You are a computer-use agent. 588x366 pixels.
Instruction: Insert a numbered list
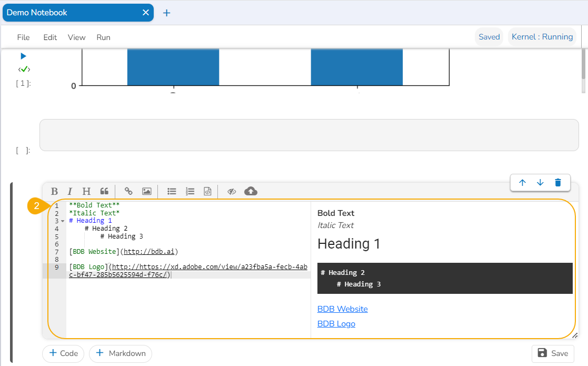click(190, 191)
